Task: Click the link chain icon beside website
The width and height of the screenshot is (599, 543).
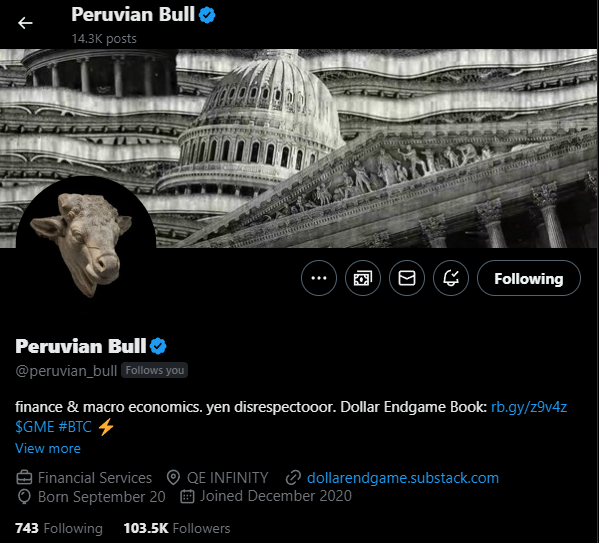Action: pos(293,478)
